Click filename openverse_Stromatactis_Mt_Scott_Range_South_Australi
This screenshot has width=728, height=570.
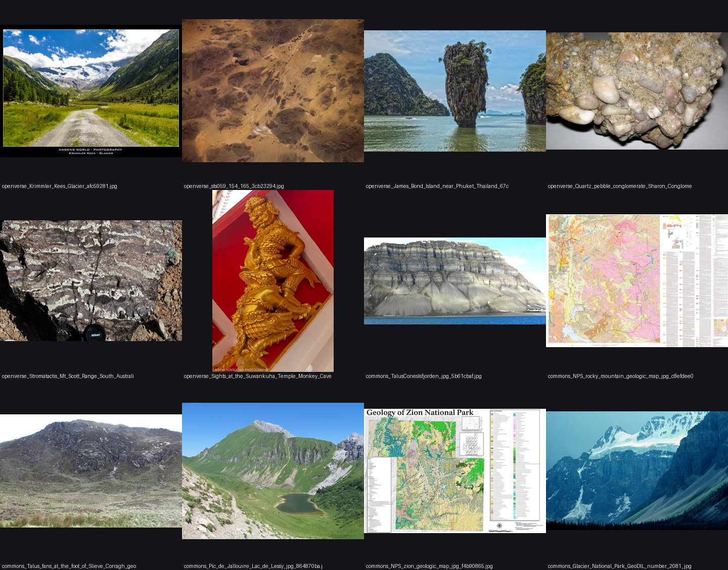click(68, 376)
